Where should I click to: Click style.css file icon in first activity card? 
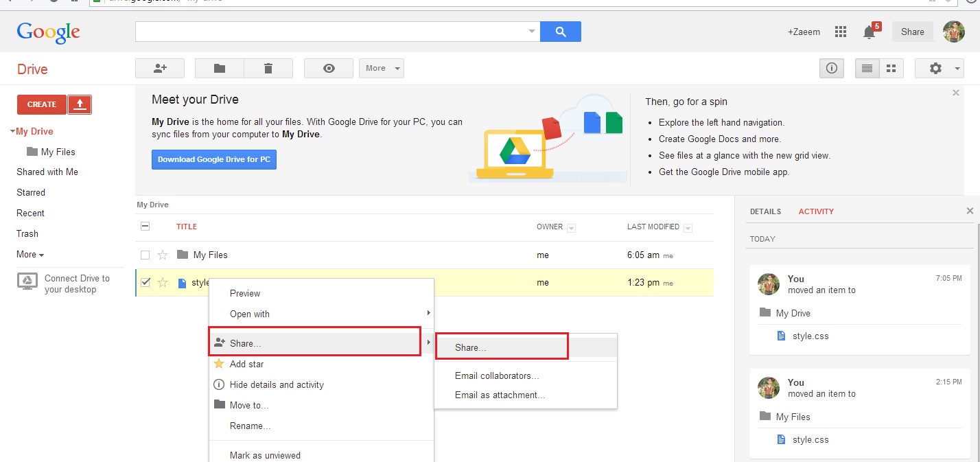click(x=781, y=336)
